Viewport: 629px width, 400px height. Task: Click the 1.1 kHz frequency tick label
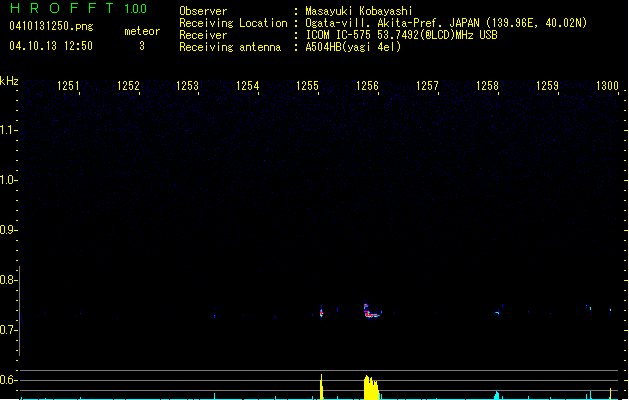point(8,130)
